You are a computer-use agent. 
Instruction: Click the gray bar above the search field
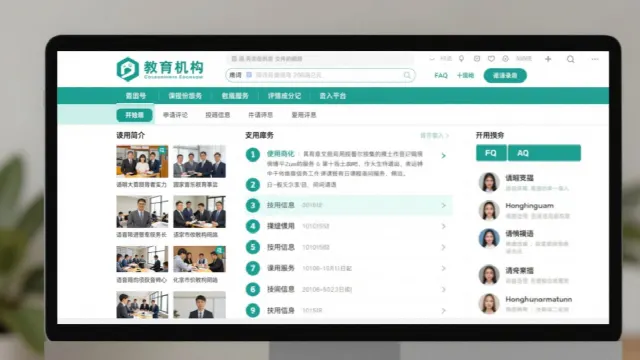(320, 59)
